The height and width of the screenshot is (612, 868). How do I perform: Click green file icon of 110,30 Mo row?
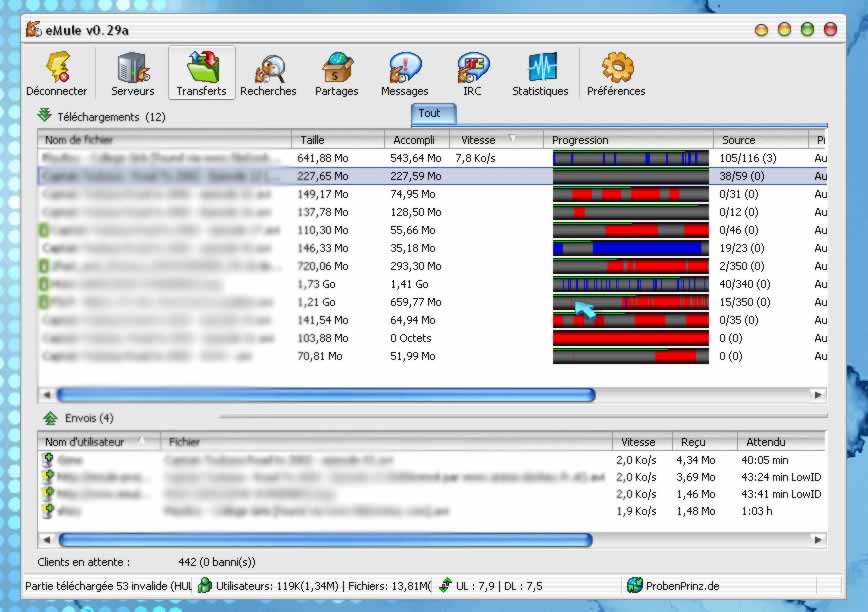coord(44,230)
